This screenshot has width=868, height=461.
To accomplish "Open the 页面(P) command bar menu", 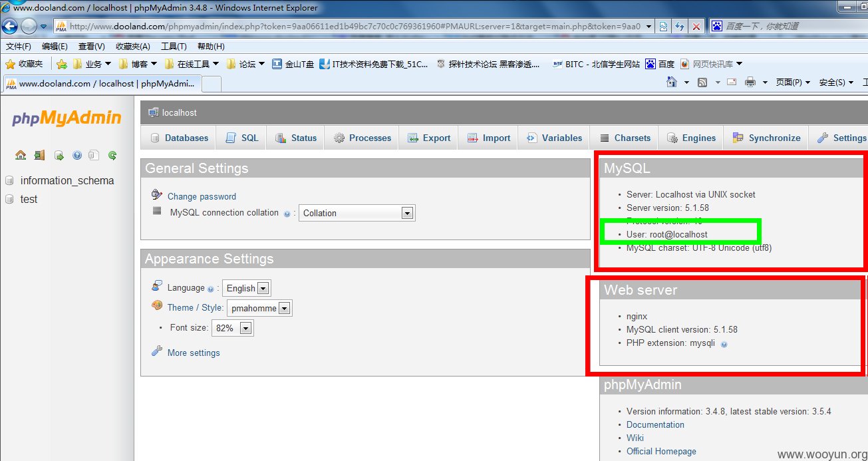I will (x=793, y=82).
